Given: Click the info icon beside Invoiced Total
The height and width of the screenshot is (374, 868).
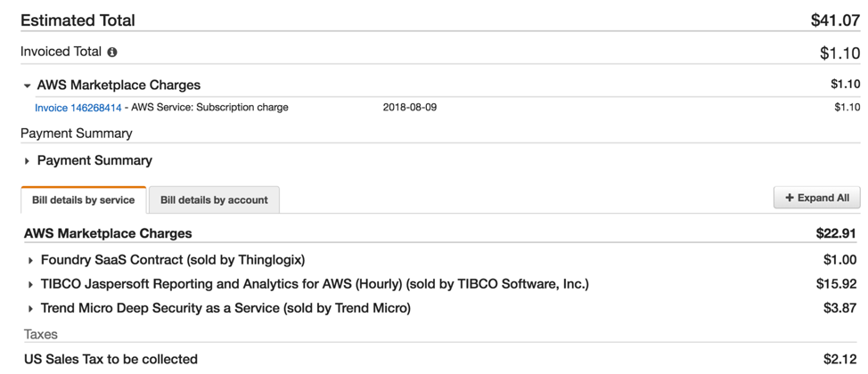Looking at the screenshot, I should (x=112, y=53).
